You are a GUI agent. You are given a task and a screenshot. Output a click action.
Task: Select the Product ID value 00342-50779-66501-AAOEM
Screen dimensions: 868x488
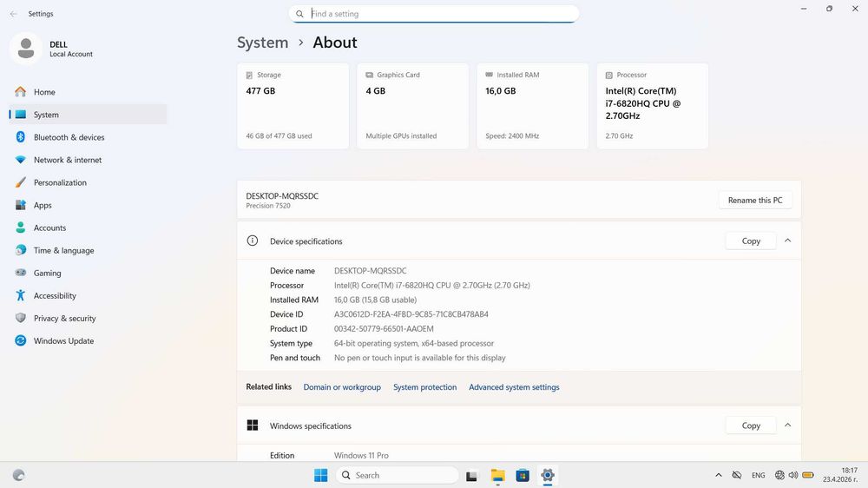tap(384, 328)
